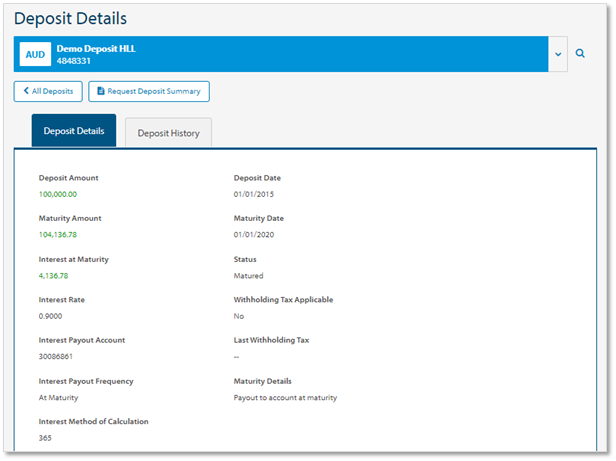The image size is (616, 461).
Task: Click the Maturity Amount value 104,136.78
Action: click(58, 235)
